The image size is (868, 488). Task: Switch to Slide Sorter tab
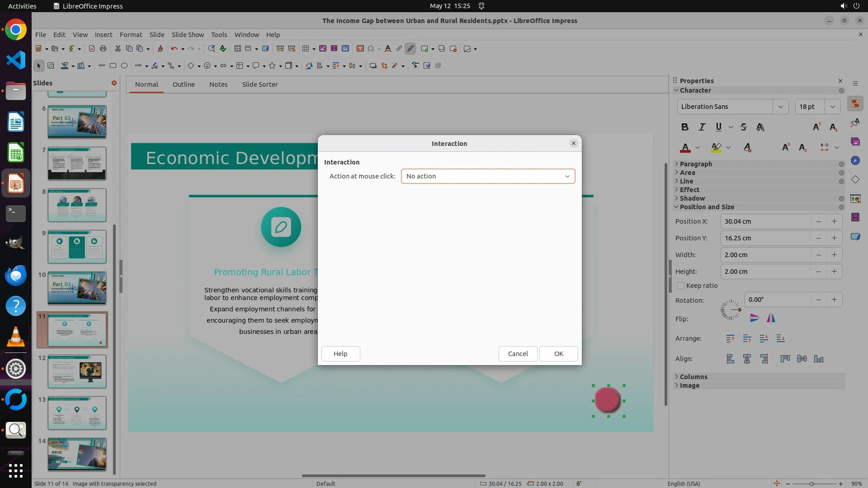click(x=259, y=84)
